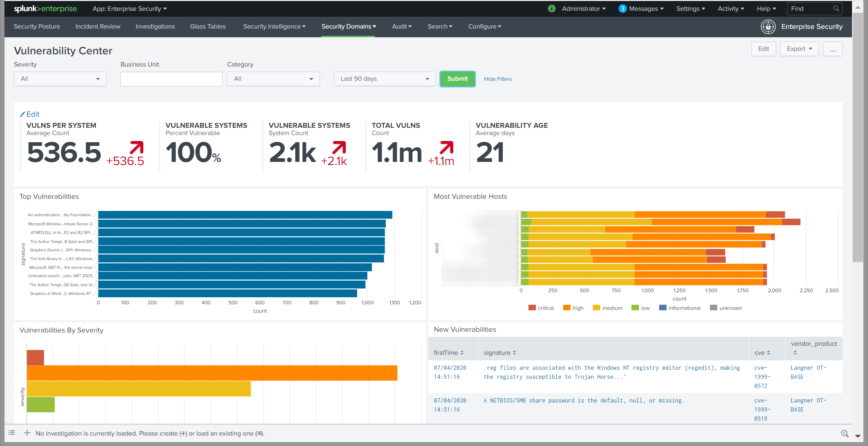Open the Category filter dropdown
The image size is (868, 446).
point(273,79)
